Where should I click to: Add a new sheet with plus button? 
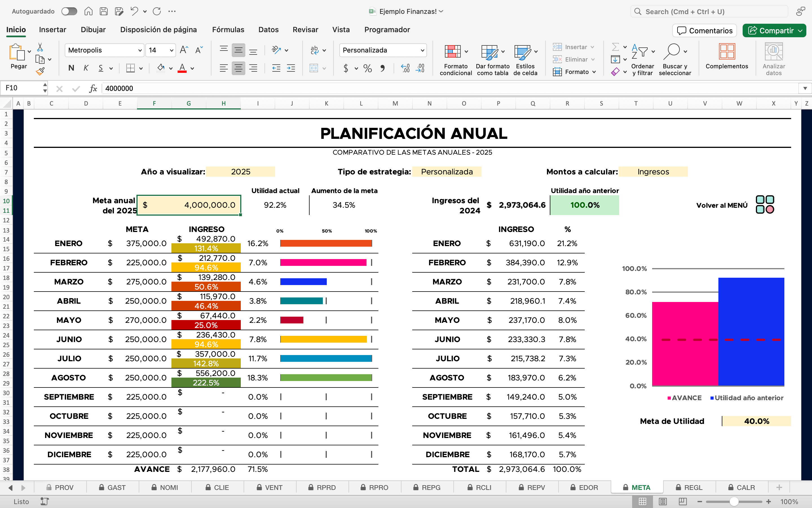tap(779, 487)
